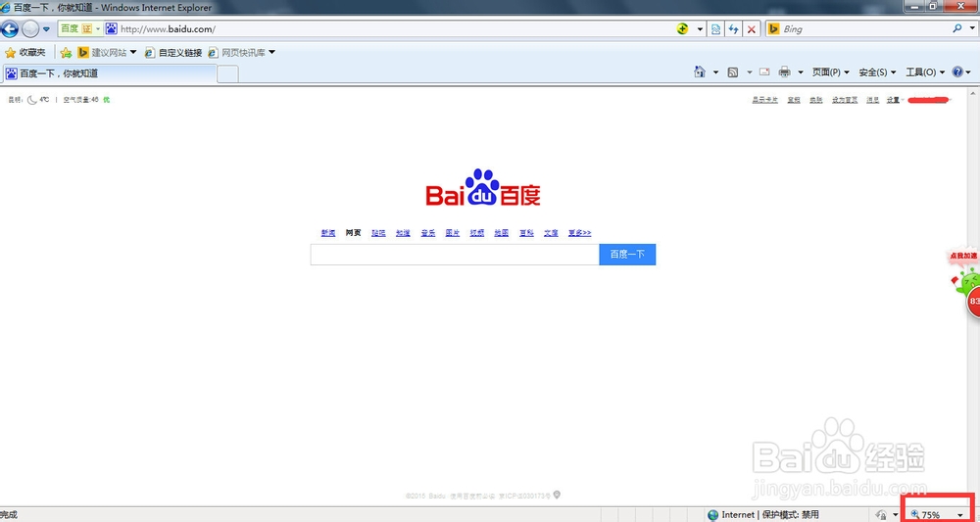
Task: Expand the Print options dropdown arrow
Action: pos(800,73)
